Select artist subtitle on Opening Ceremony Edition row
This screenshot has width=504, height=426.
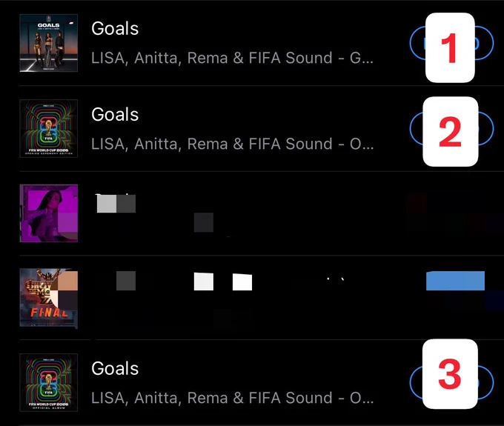pyautogui.click(x=233, y=144)
